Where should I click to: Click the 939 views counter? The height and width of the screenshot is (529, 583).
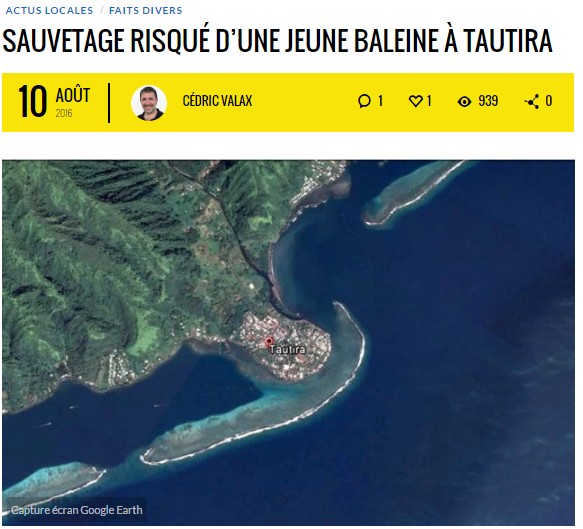[x=488, y=101]
